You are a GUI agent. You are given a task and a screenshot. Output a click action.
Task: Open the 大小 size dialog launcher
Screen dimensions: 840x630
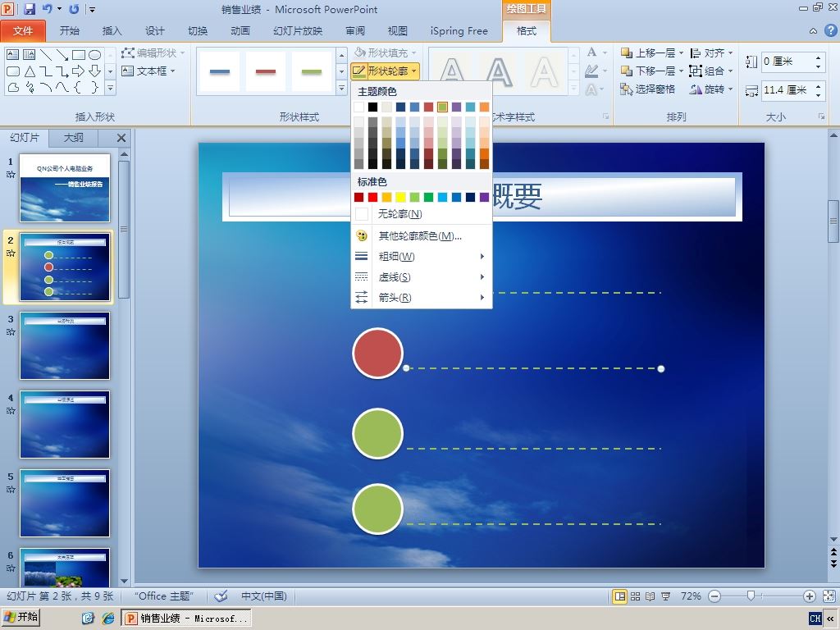[x=820, y=116]
